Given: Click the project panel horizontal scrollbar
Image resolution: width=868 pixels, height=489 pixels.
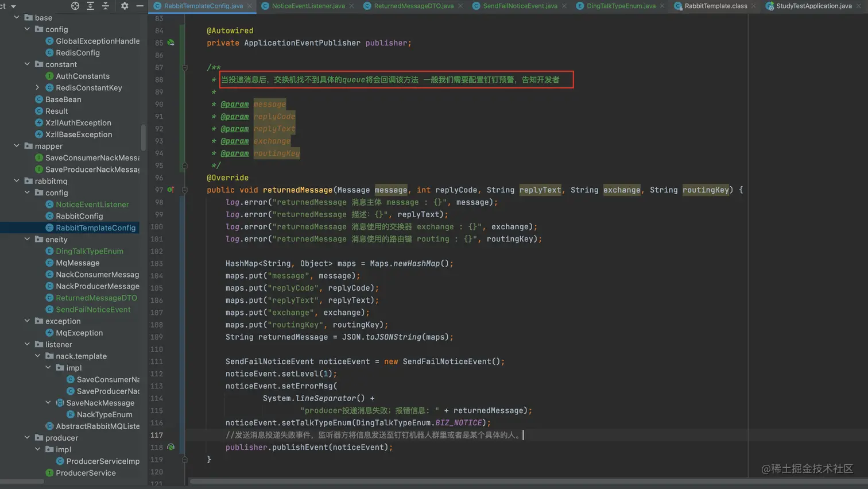Looking at the screenshot, I should pos(22,482).
